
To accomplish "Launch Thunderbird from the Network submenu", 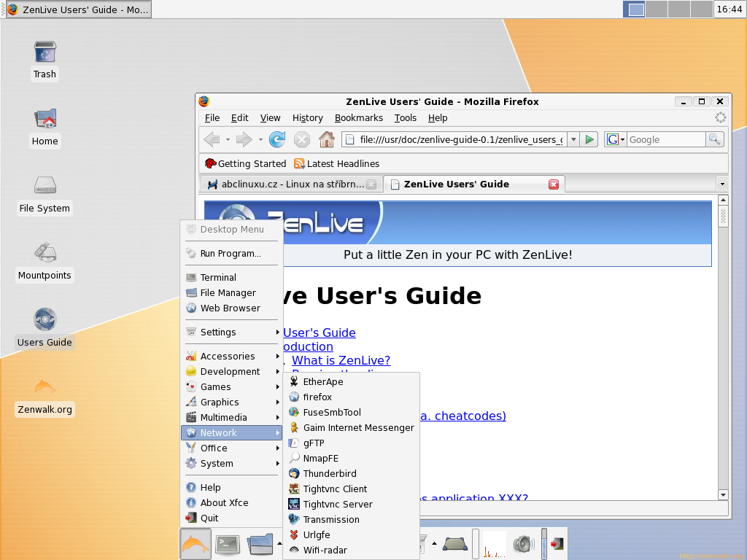I will tap(351, 474).
